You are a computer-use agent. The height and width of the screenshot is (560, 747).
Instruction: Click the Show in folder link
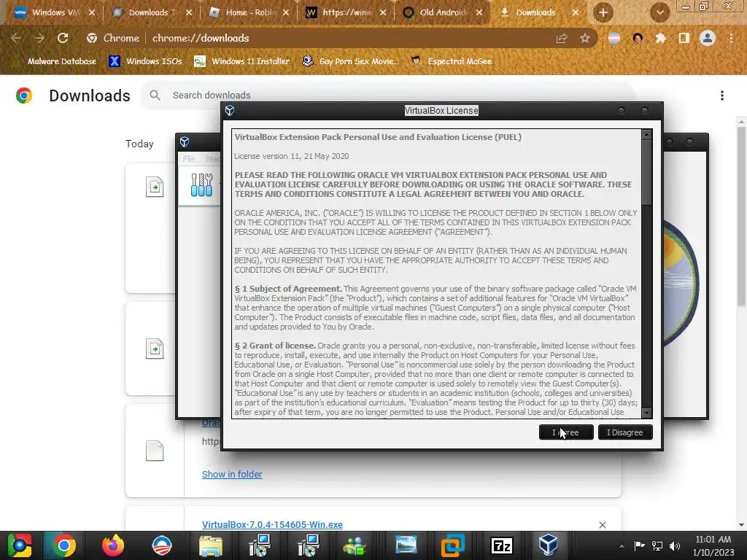click(232, 474)
